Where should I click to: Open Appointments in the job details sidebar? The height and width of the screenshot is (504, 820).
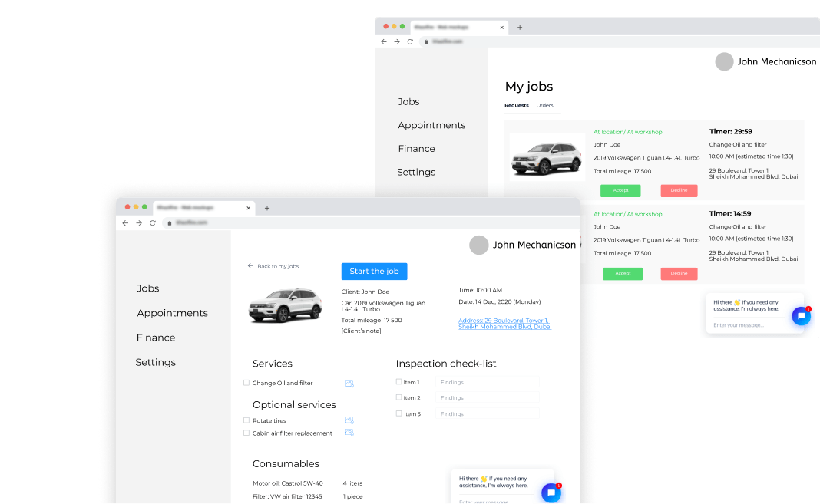172,313
